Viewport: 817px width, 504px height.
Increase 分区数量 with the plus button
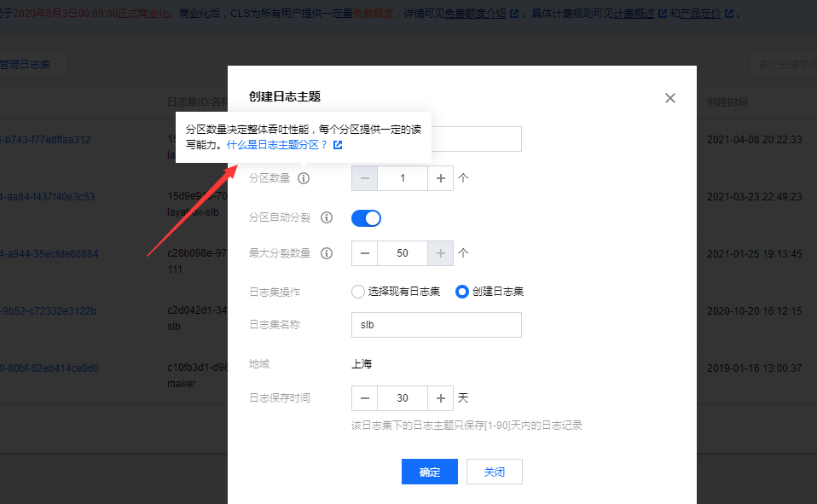click(440, 178)
